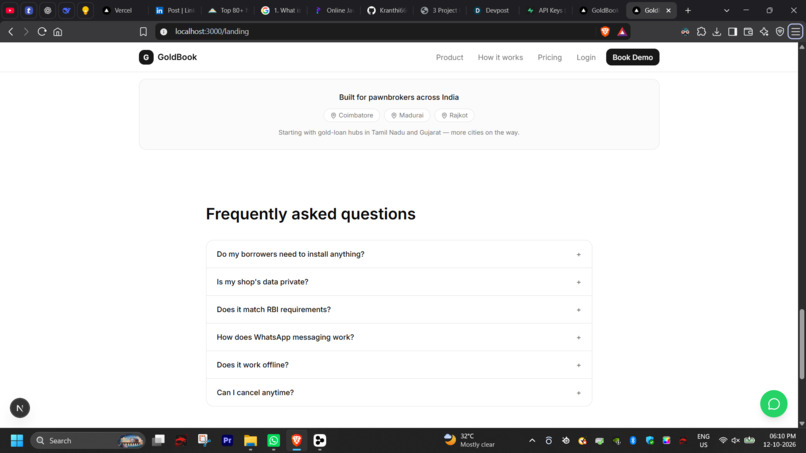
Task: Expand "Do my borrowers need to install anything?"
Action: pyautogui.click(x=399, y=254)
